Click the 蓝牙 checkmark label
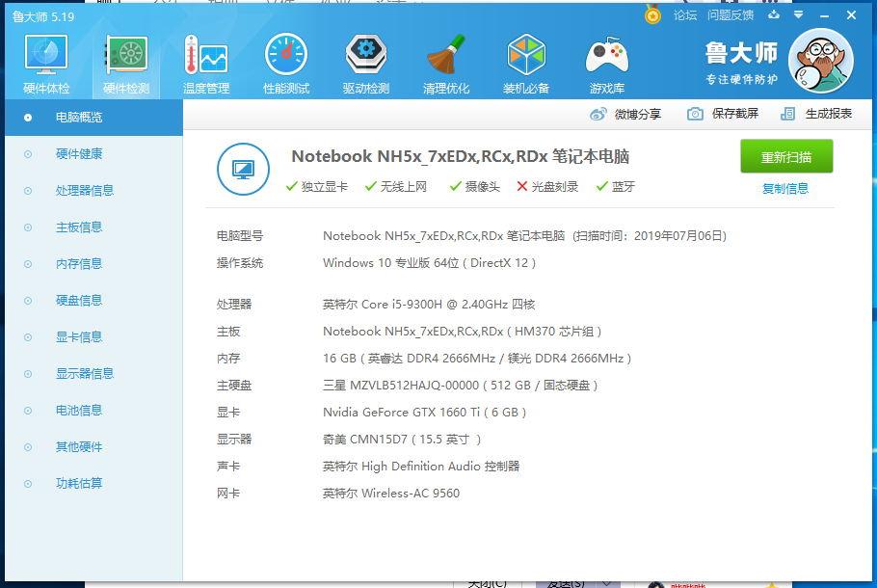This screenshot has width=877, height=588. 616,187
